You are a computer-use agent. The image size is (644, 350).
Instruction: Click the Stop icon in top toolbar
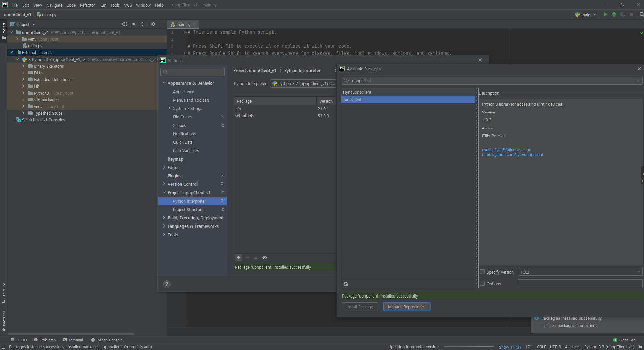pyautogui.click(x=632, y=14)
